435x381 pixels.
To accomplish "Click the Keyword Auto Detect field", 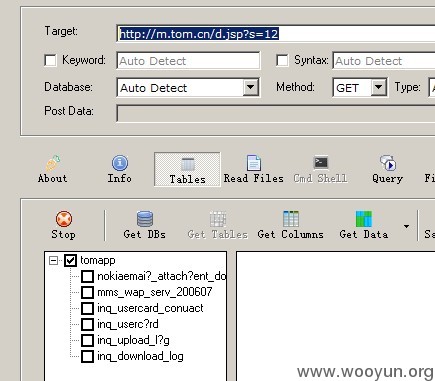I will 188,61.
